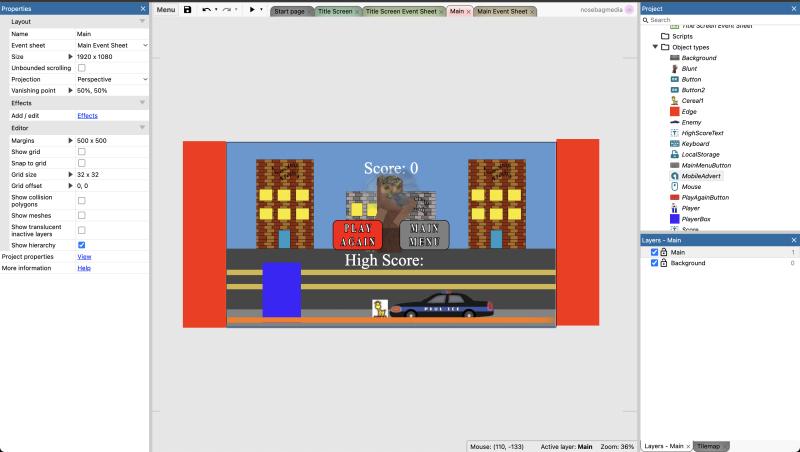Open Project properties View link
The width and height of the screenshot is (800, 452).
coord(84,257)
